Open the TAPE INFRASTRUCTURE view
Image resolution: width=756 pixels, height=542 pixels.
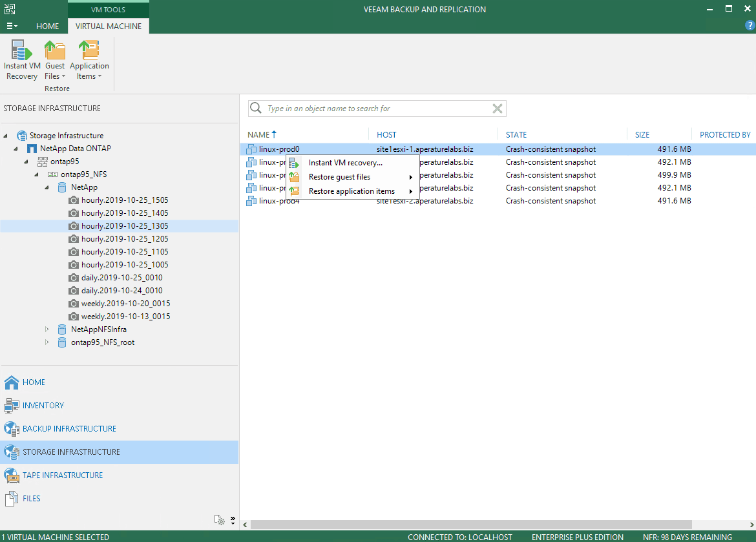coord(119,475)
